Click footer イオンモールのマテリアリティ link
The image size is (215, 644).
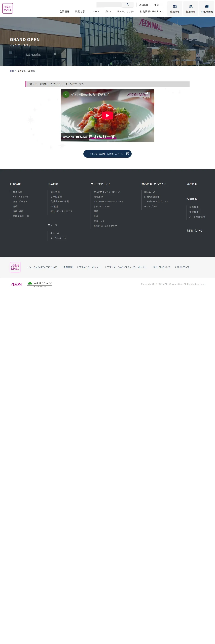coord(108,201)
